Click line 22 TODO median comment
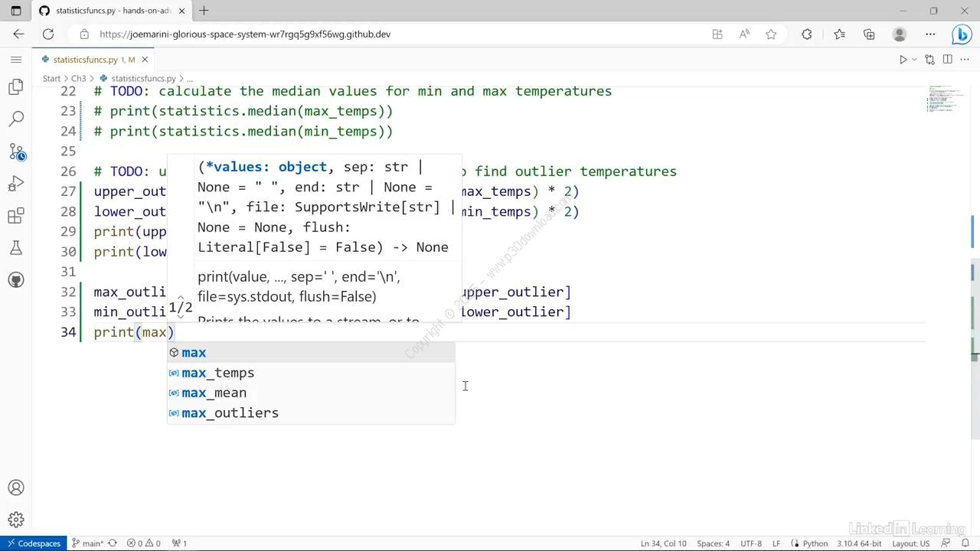Viewport: 980px width, 551px height. [x=353, y=91]
